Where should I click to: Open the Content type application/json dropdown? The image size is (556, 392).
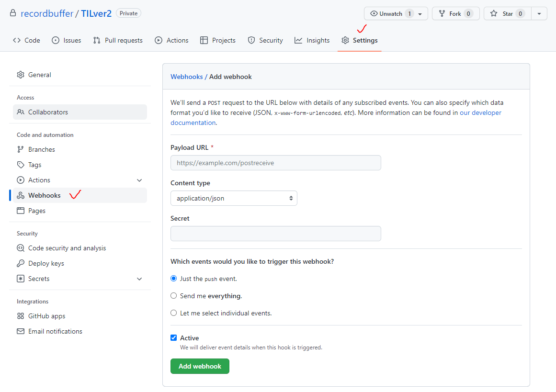coord(234,198)
